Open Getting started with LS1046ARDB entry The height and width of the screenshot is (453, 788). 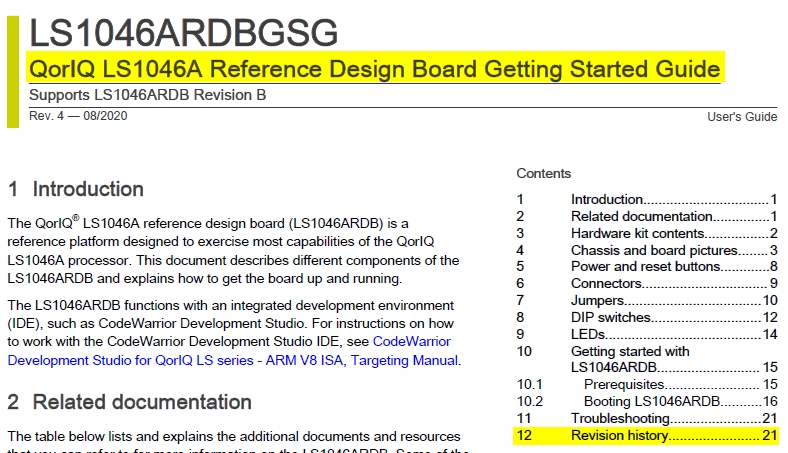point(647,359)
